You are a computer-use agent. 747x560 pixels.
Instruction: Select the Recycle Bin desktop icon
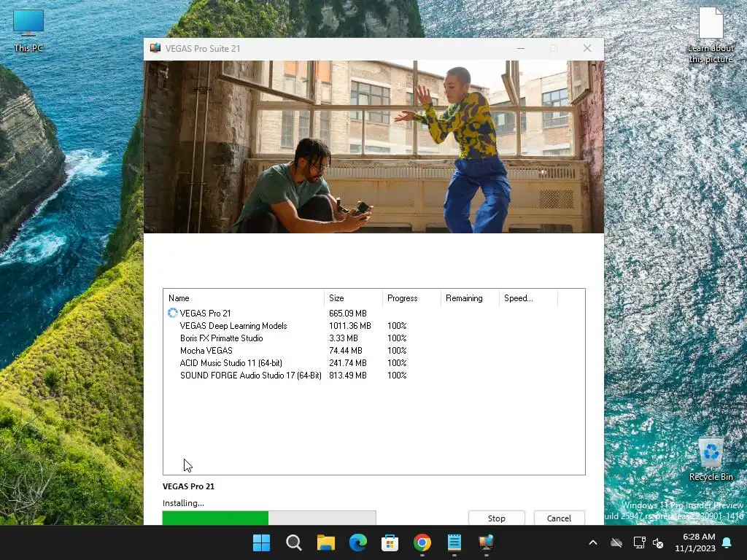coord(711,459)
